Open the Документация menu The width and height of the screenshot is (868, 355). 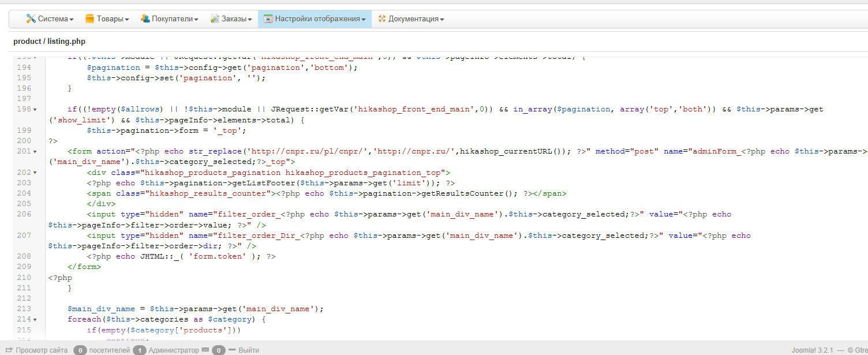[411, 19]
